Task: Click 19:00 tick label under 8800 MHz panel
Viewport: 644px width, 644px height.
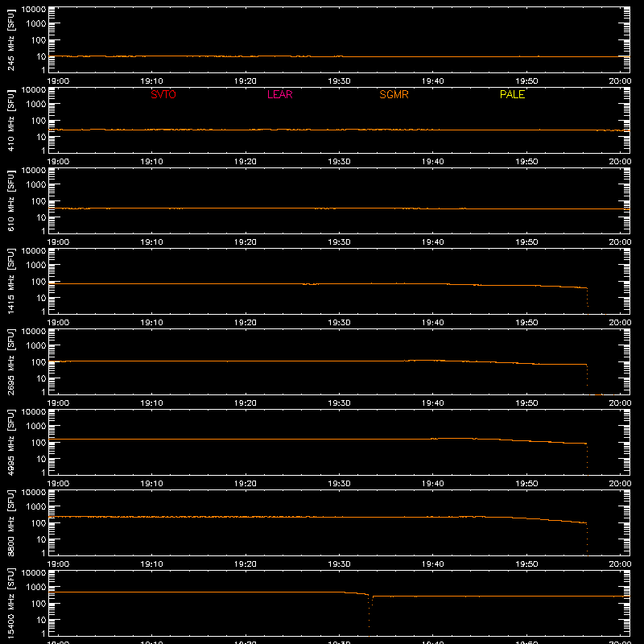Action: pyautogui.click(x=58, y=564)
